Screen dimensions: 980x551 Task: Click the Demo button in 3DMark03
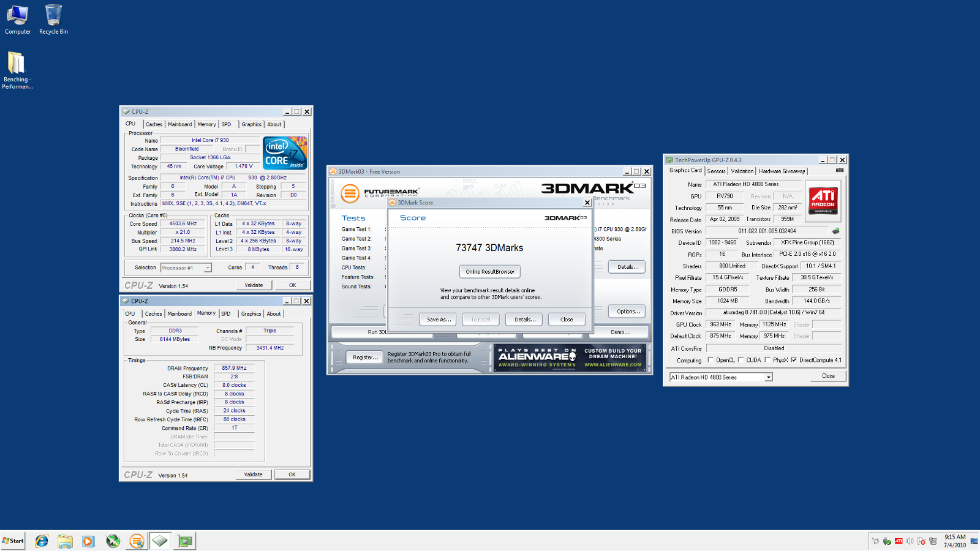[620, 332]
